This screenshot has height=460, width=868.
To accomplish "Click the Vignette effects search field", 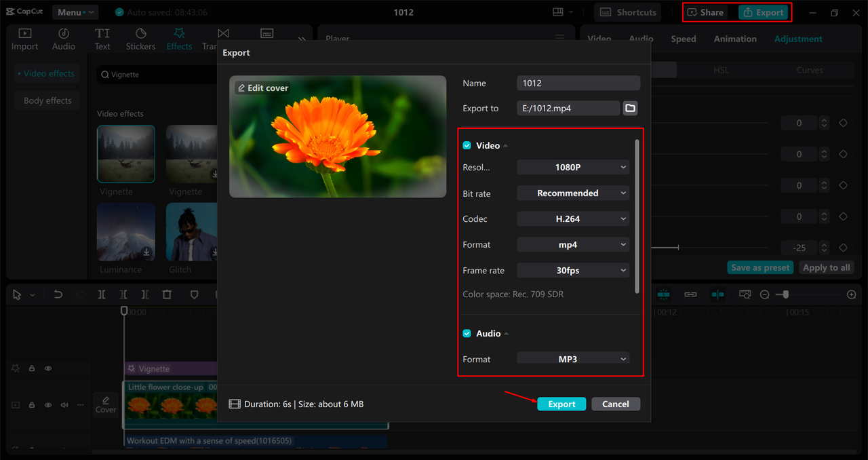I will pyautogui.click(x=157, y=75).
